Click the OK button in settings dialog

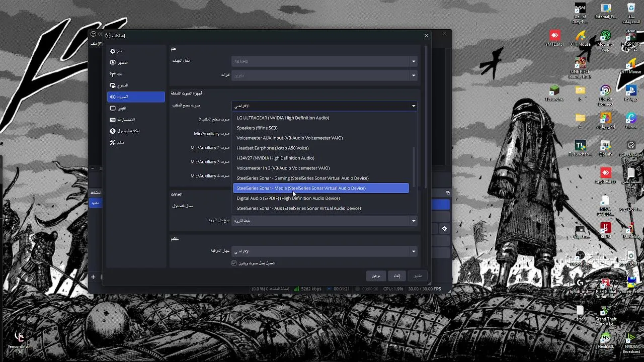(x=376, y=276)
